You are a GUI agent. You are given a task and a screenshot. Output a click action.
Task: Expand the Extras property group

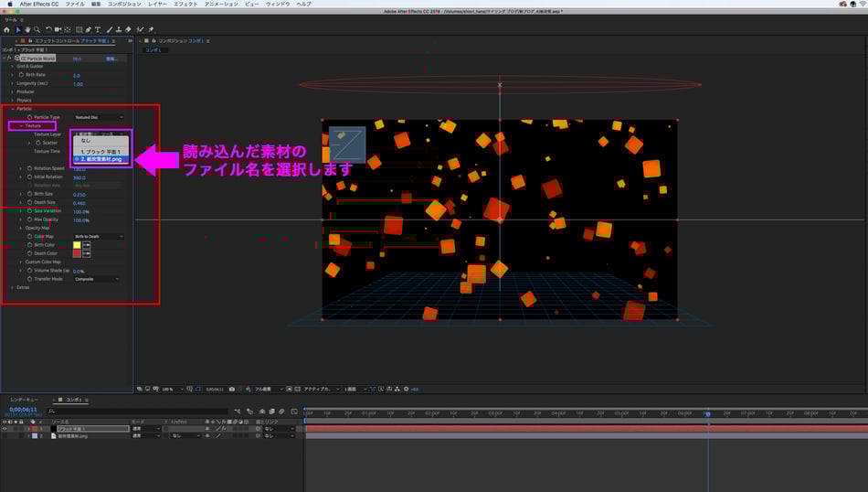point(12,287)
